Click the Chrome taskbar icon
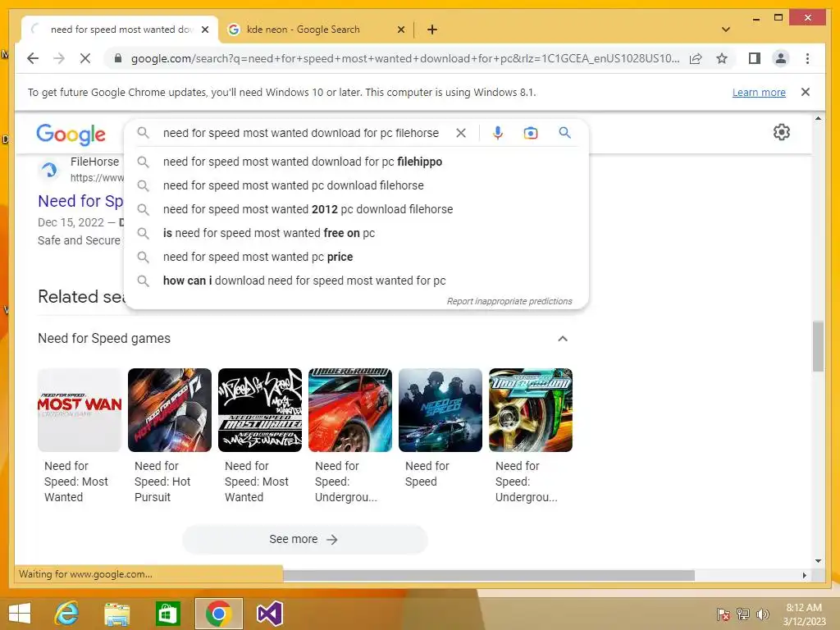840x630 pixels. tap(218, 614)
